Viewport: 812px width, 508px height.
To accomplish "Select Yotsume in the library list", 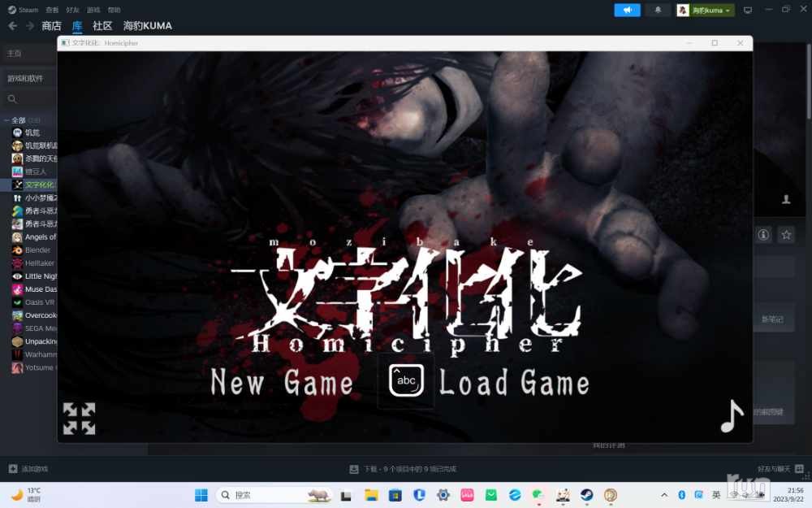I will coord(34,367).
